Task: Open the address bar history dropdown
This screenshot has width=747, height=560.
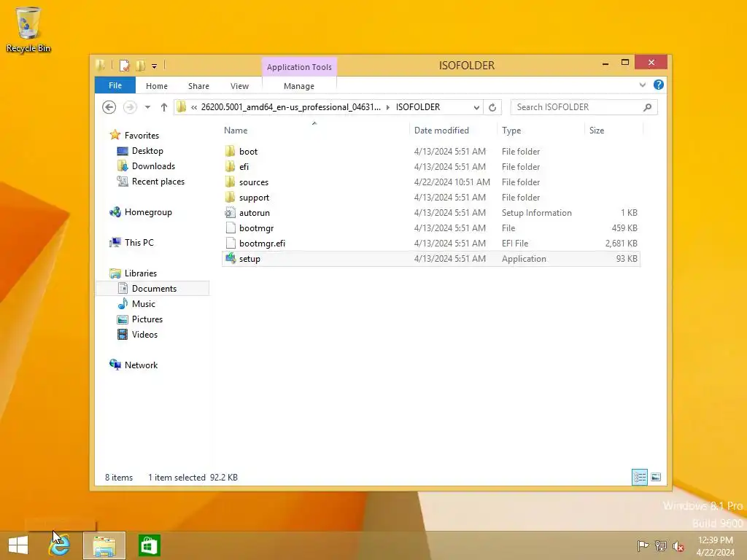Action: coord(476,107)
